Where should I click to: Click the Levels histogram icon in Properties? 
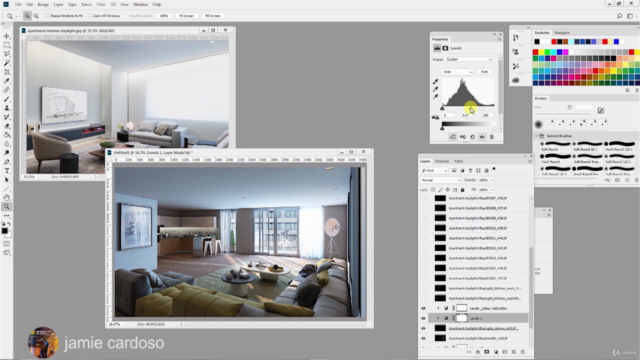[437, 48]
